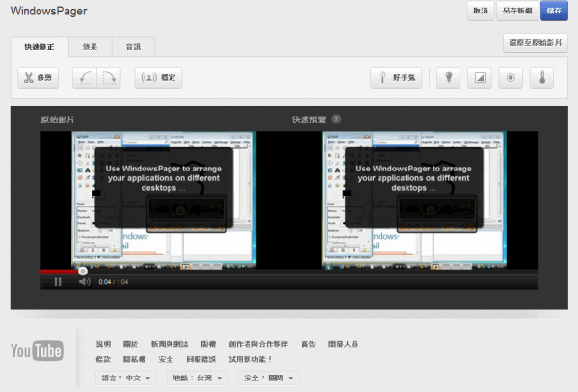The width and height of the screenshot is (578, 392).
Task: Click the 取消 cancel button
Action: pyautogui.click(x=481, y=11)
